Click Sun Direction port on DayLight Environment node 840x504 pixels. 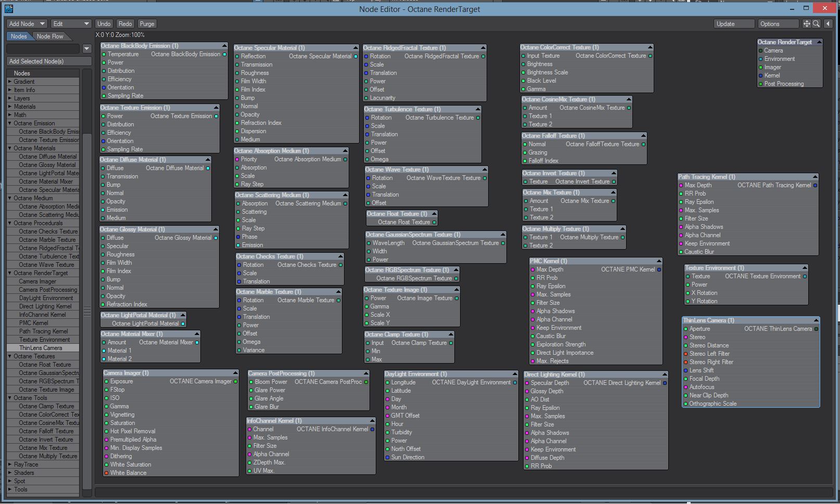pos(387,457)
